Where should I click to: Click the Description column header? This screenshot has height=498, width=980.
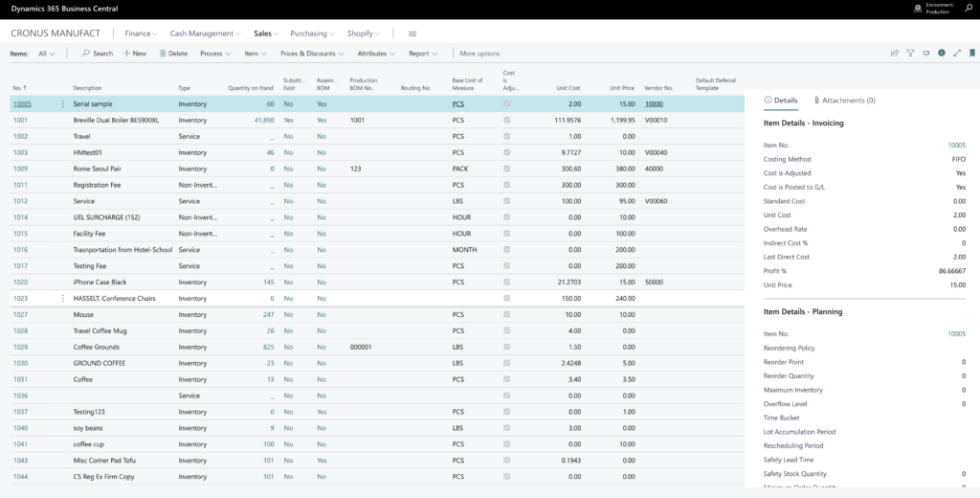87,88
